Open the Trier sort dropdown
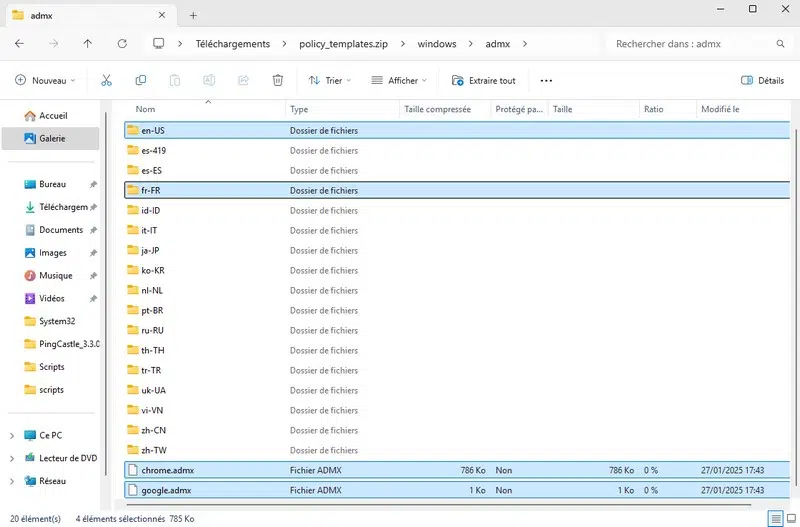Screen dimensions: 800x527 (x=329, y=80)
